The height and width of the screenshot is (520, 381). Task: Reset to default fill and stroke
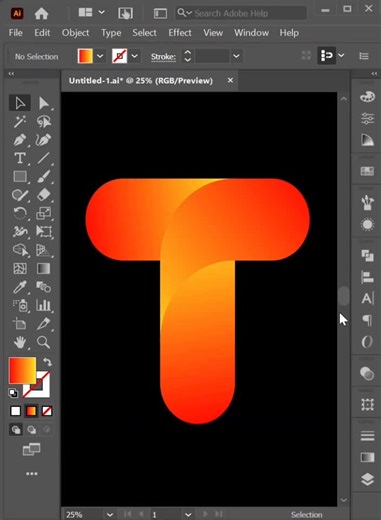click(x=13, y=393)
